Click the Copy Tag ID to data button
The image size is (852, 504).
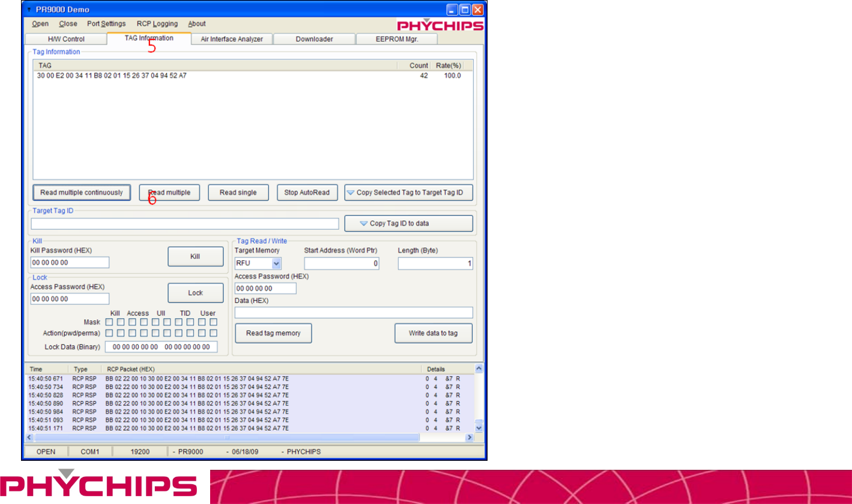[409, 224]
